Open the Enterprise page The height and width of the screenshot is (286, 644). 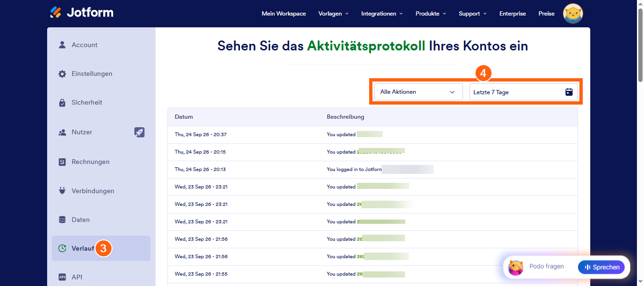click(512, 14)
